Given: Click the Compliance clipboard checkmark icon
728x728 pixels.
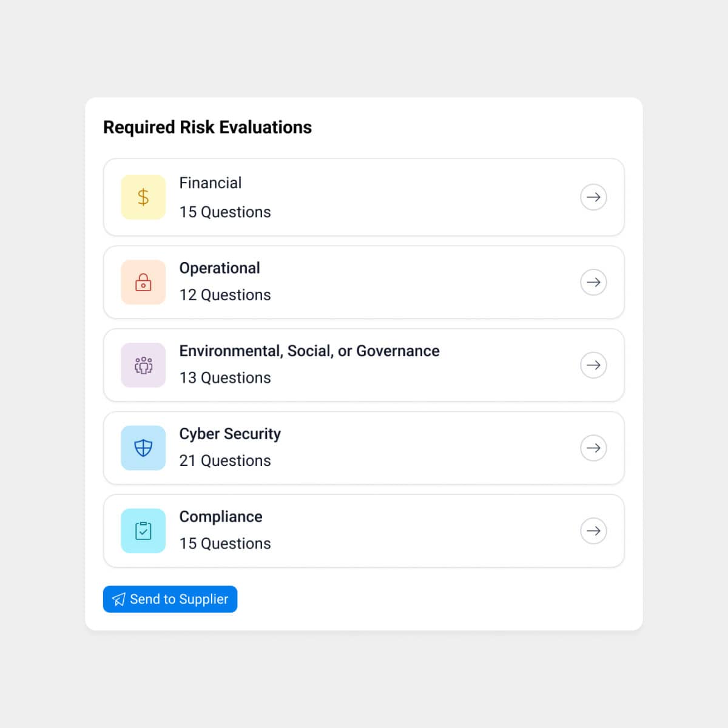Looking at the screenshot, I should [x=143, y=531].
